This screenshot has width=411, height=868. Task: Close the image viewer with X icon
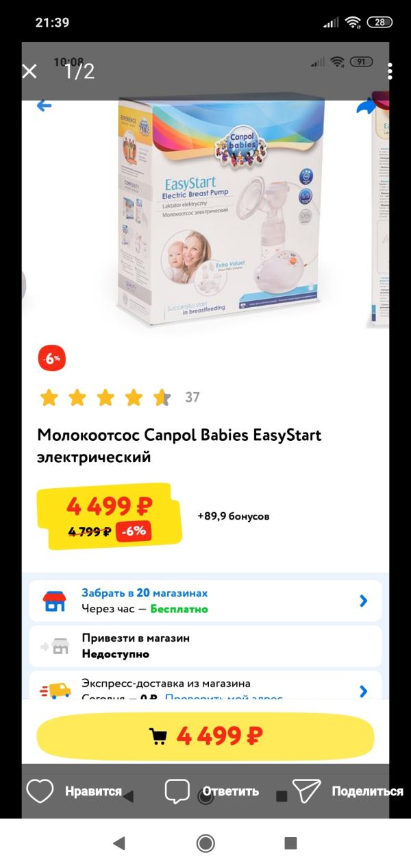29,71
